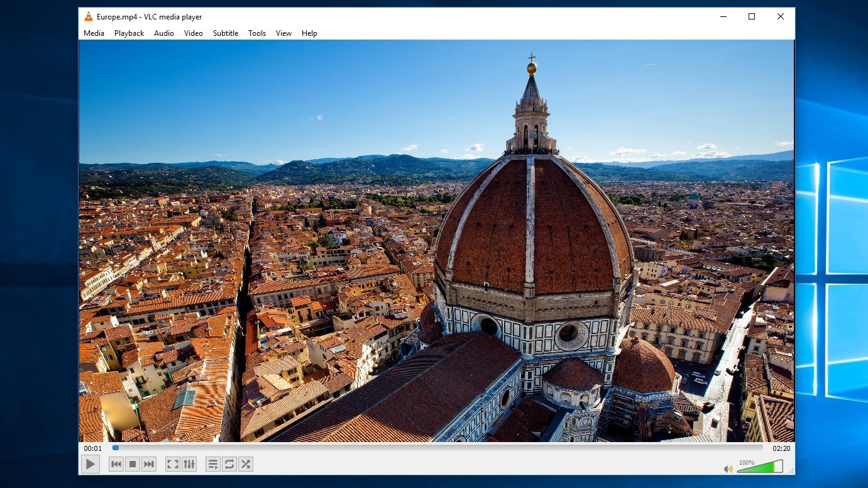Viewport: 868px width, 488px height.
Task: Expand the Audio menu
Action: pyautogui.click(x=164, y=33)
